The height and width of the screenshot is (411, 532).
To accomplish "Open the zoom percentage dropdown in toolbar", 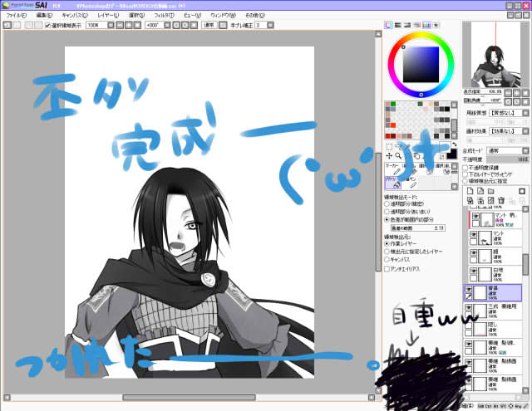I will tap(111, 25).
